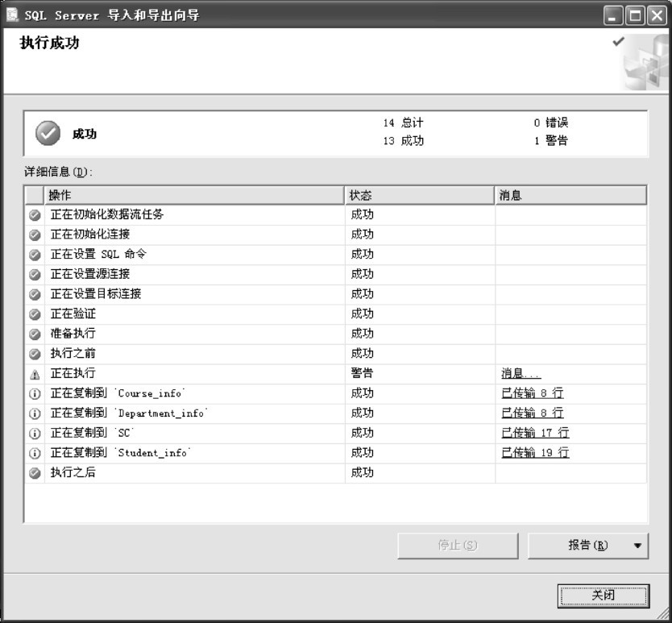Open the 已传输 8 行 link for Department_info
The height and width of the screenshot is (623, 672).
tap(533, 413)
